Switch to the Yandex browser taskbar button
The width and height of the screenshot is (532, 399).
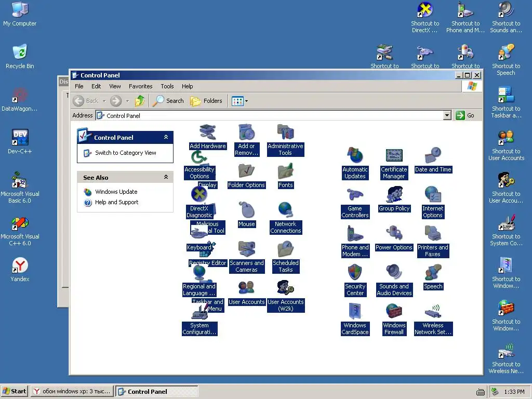[x=72, y=391]
